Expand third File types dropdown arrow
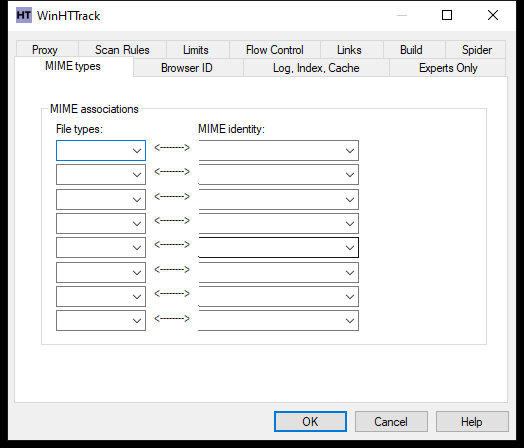The height and width of the screenshot is (448, 524). pyautogui.click(x=137, y=200)
